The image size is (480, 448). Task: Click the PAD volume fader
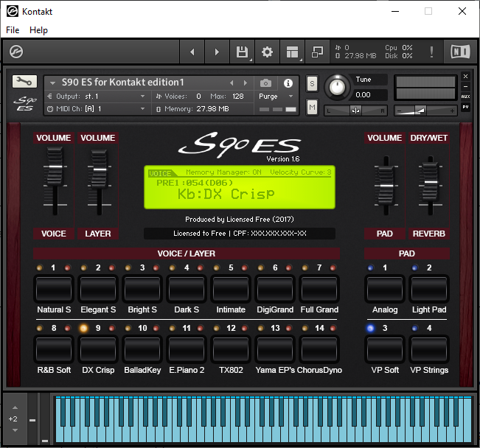tap(386, 186)
